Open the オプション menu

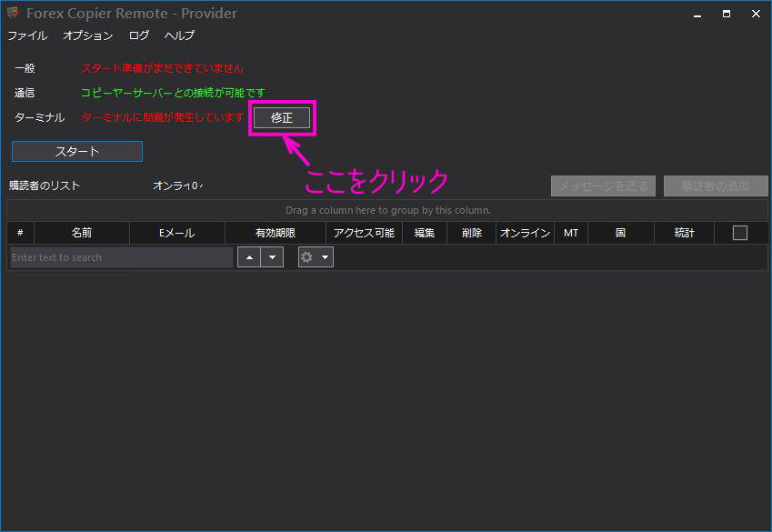[87, 35]
